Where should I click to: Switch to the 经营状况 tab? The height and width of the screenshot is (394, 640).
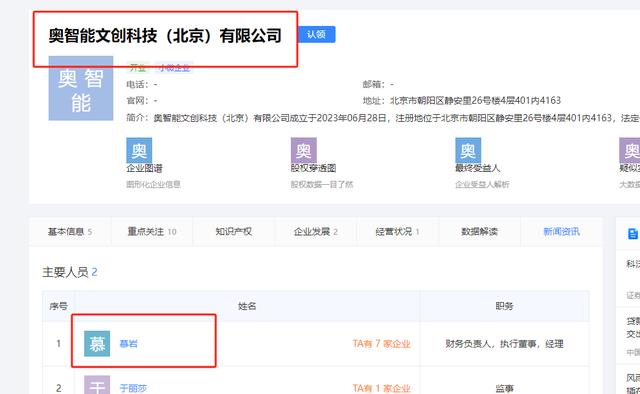coord(398,232)
